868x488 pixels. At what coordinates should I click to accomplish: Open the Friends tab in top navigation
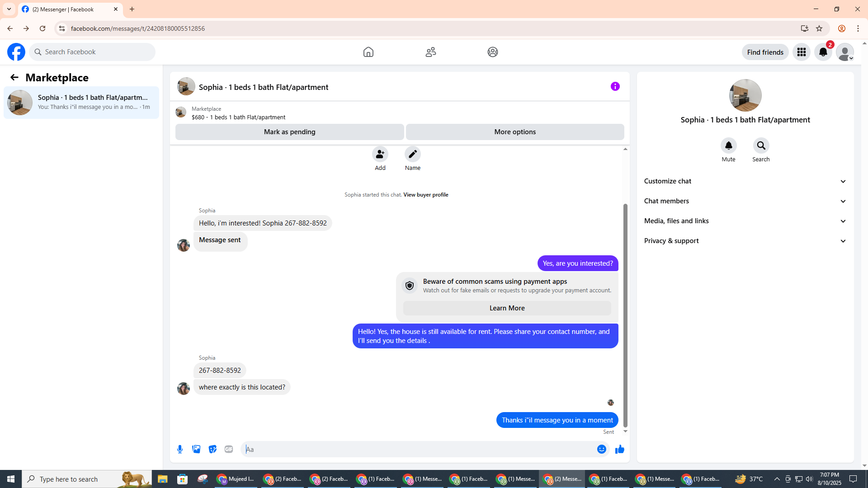[x=430, y=52]
